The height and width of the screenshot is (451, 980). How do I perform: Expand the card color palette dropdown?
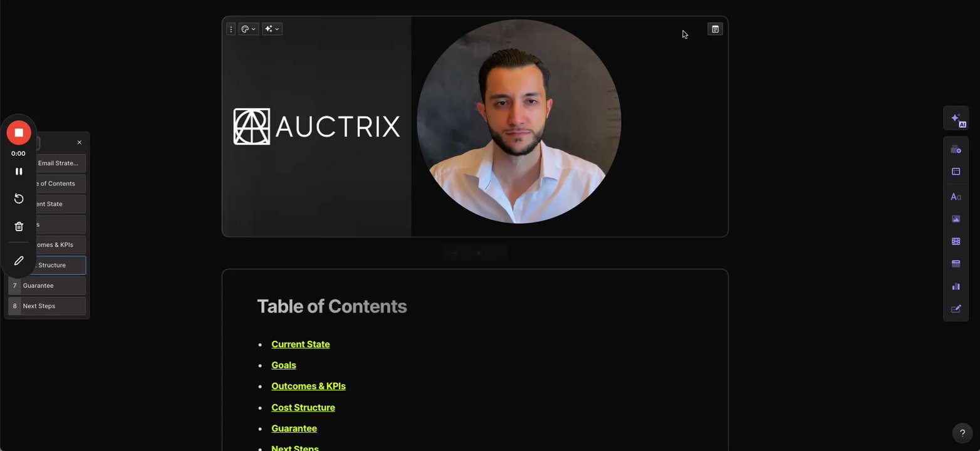click(x=249, y=29)
